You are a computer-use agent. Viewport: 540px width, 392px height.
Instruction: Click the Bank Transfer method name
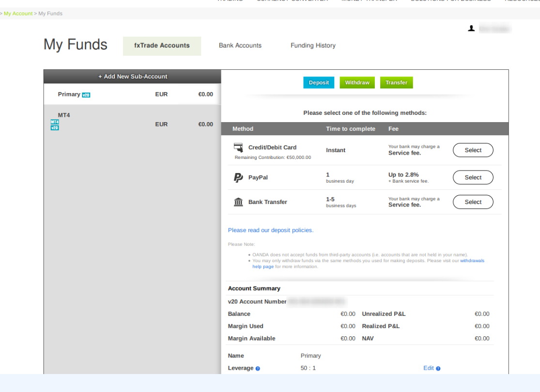coord(268,202)
